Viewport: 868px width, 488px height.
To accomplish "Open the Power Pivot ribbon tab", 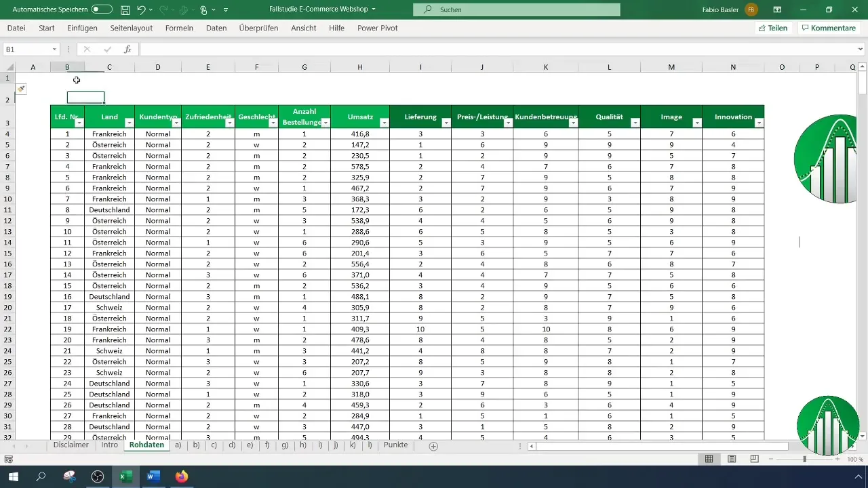I will (x=377, y=28).
